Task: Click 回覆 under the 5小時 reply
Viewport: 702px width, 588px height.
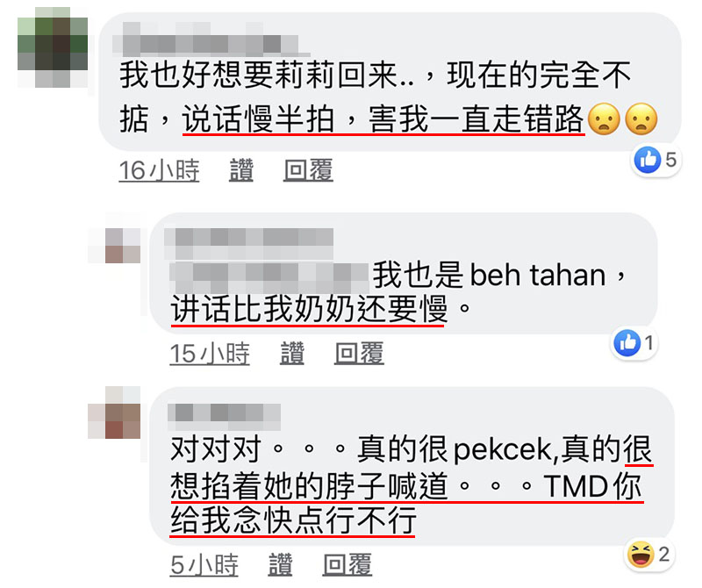Action: (347, 564)
